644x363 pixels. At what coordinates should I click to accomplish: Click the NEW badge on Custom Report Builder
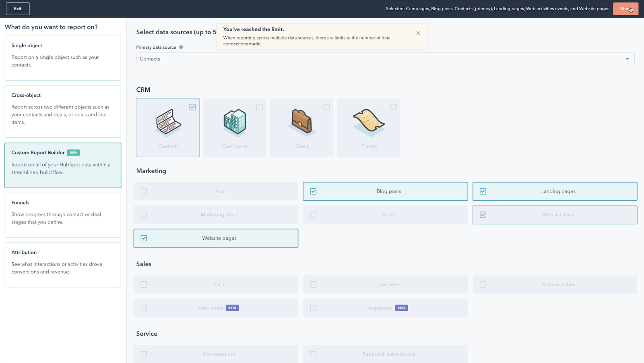(x=73, y=153)
